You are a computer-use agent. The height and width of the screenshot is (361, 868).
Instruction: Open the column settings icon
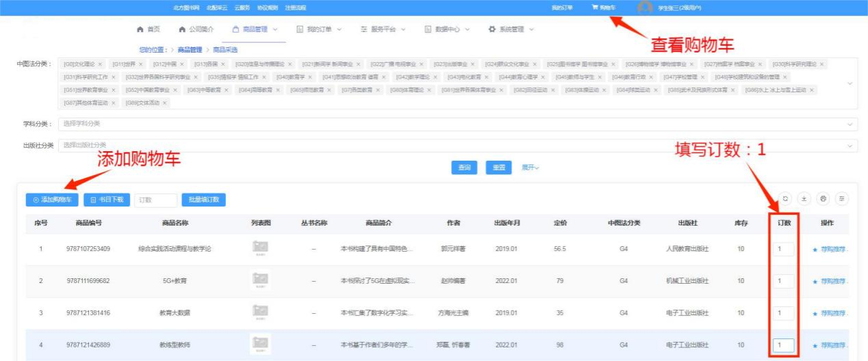(841, 198)
